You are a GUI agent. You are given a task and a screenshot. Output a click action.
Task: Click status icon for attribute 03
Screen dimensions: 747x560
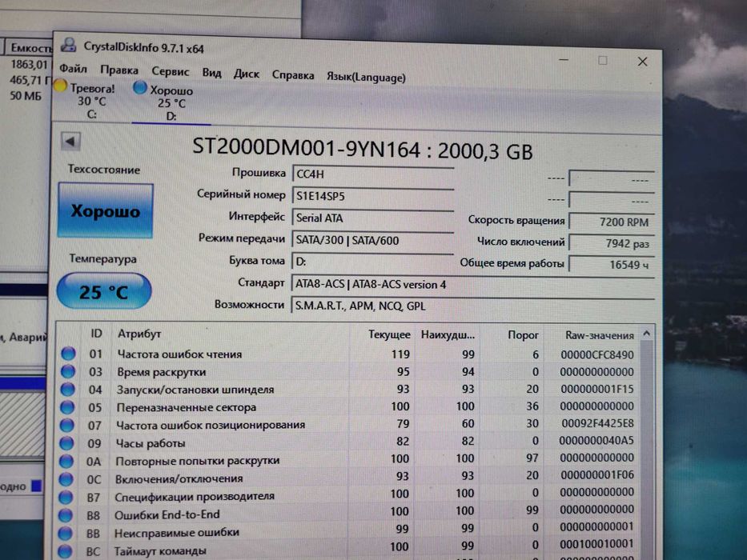coord(68,371)
